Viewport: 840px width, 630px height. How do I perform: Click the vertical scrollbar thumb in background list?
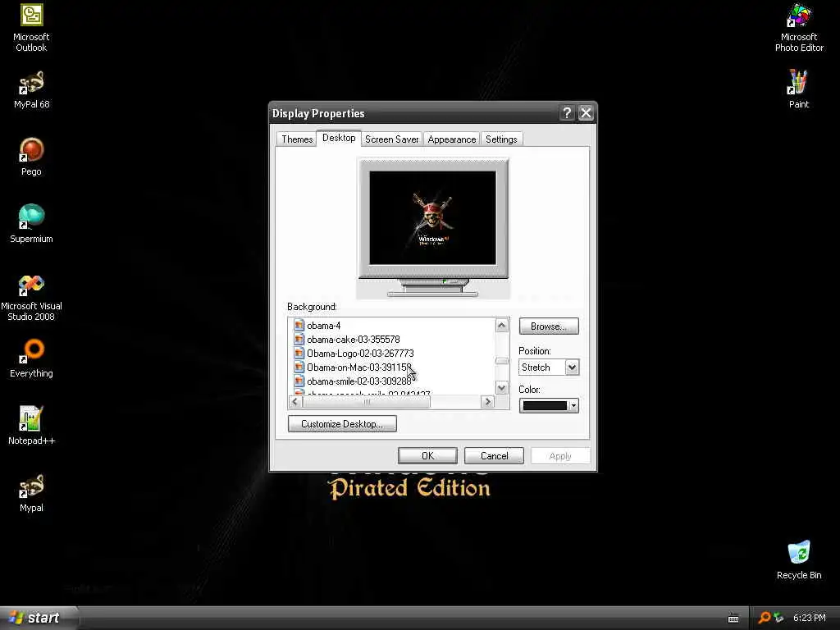click(501, 361)
